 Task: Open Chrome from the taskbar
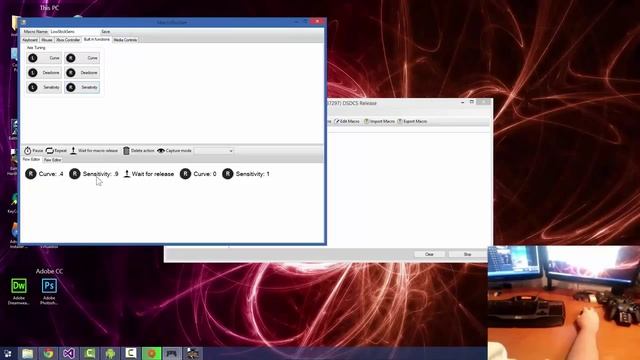click(48, 353)
